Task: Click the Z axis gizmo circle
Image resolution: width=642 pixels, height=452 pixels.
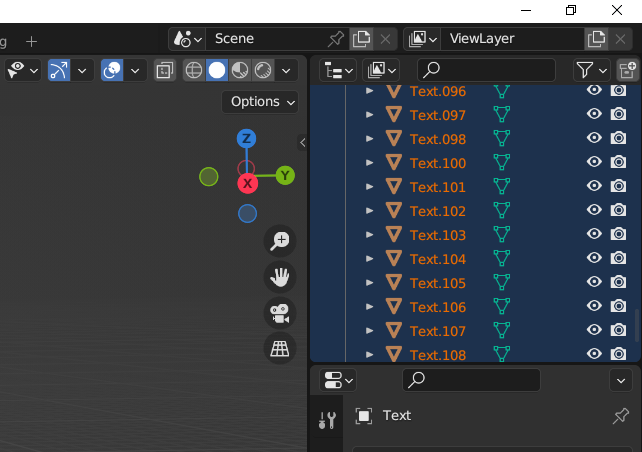Action: point(246,139)
